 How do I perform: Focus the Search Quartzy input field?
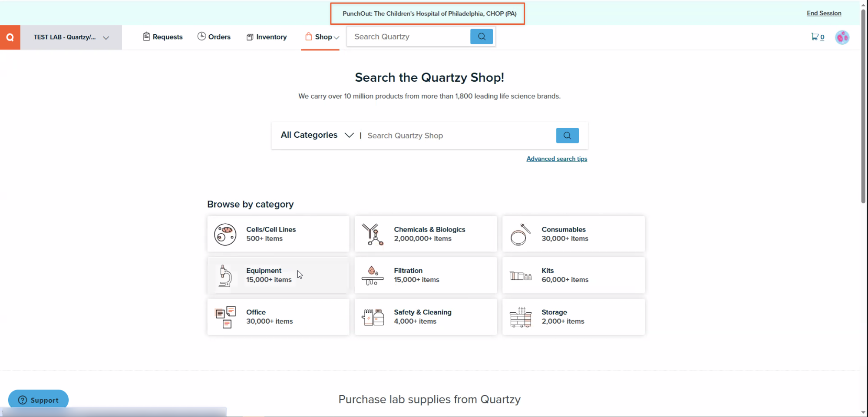point(409,36)
